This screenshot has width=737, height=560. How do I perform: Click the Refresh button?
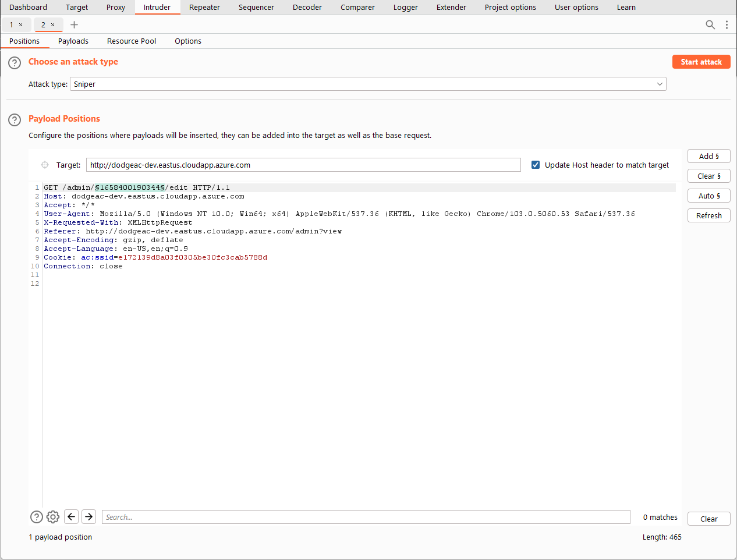(x=708, y=215)
